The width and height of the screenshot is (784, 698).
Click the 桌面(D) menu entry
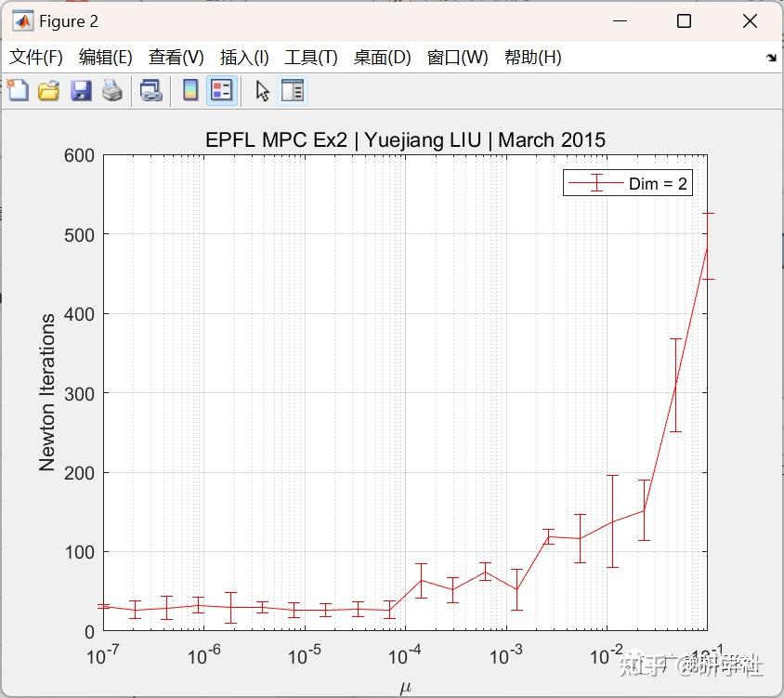[x=380, y=57]
